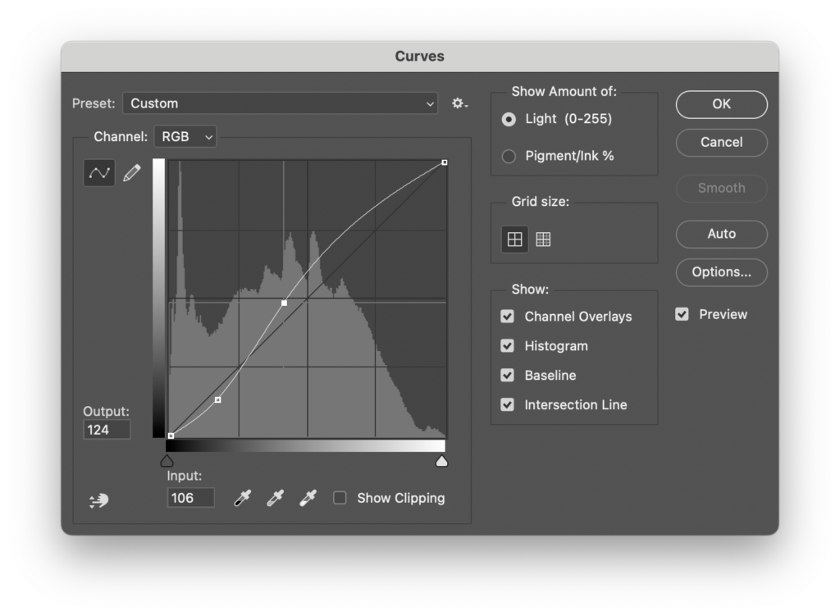Choose the detailed 10% grid icon
Screen dimensions: 840x616
click(x=543, y=240)
